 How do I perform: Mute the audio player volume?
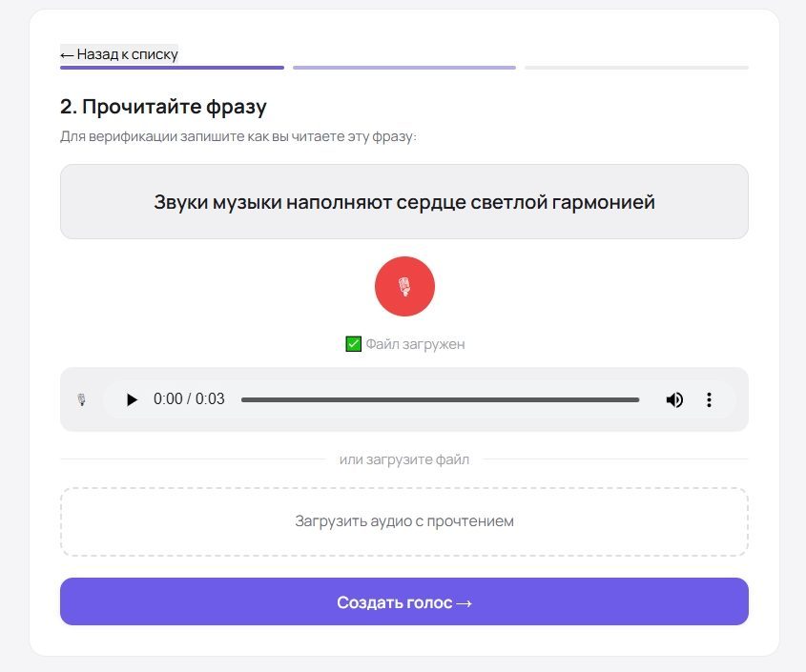point(674,399)
